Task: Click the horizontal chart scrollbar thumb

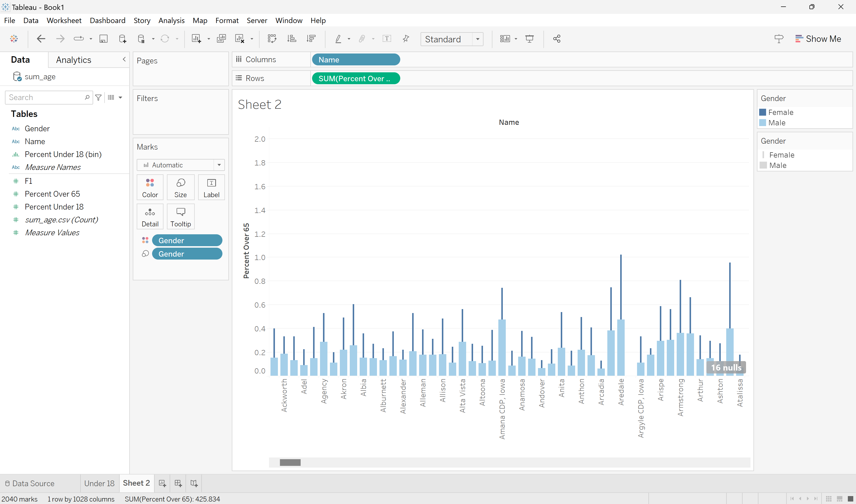Action: click(x=290, y=462)
